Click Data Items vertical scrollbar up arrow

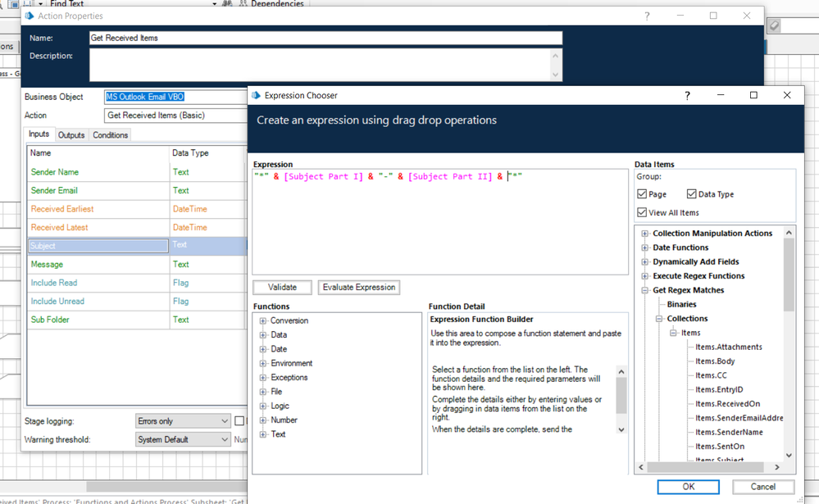tap(789, 233)
